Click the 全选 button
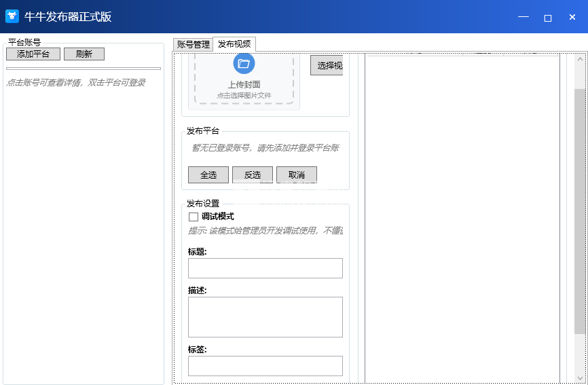588x385 pixels. point(208,175)
